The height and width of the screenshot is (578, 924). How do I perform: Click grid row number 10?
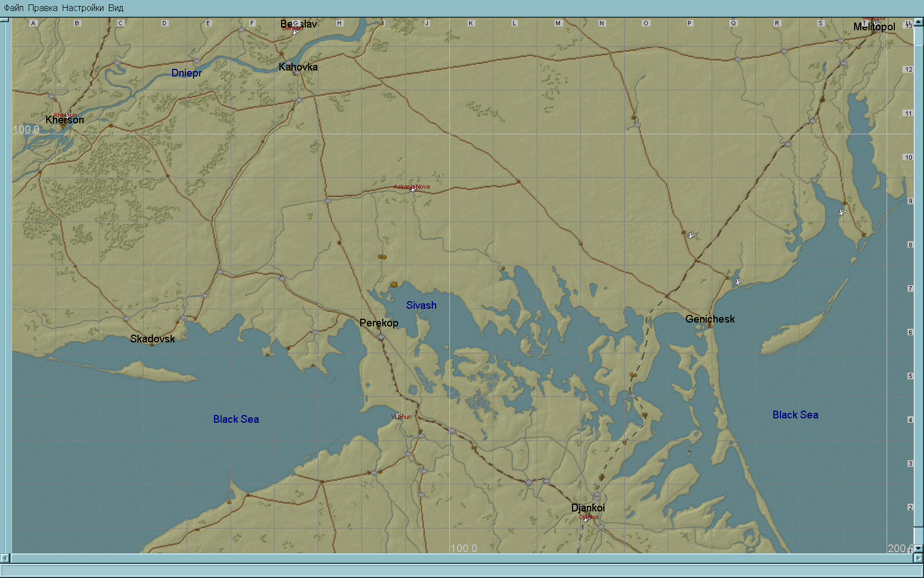[909, 157]
